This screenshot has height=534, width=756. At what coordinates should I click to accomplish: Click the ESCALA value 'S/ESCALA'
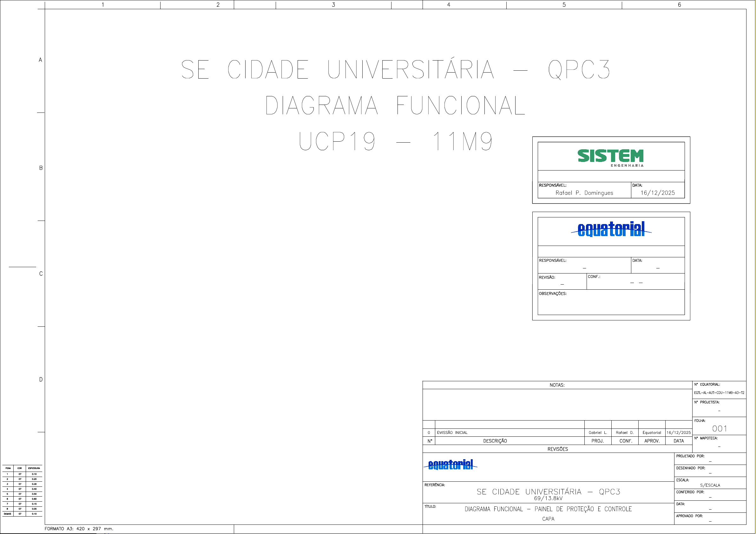710,485
